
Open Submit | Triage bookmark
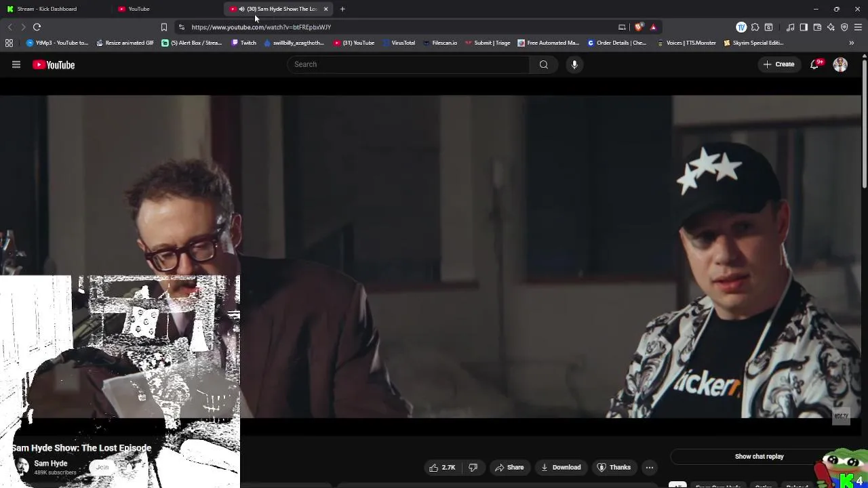click(488, 43)
